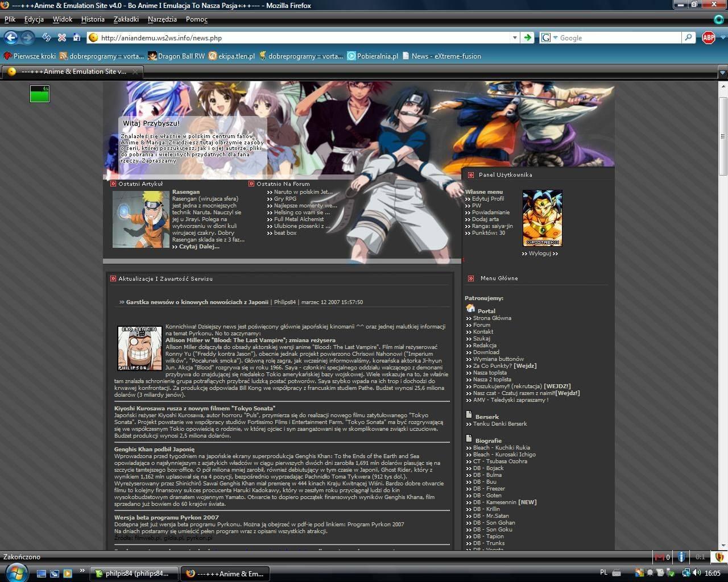Switch to the philpis84 taskbar window
Viewport: 728px width, 582px height.
tap(134, 573)
